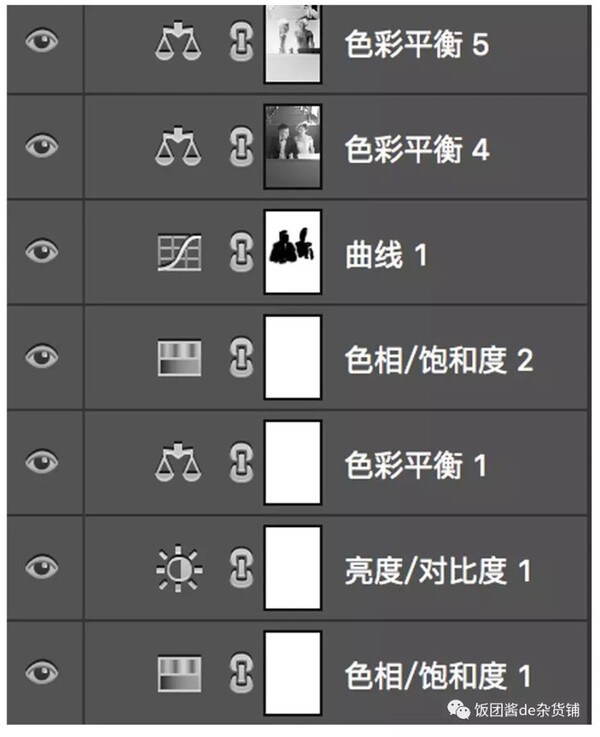Hide the 色彩平衡 4 layer
This screenshot has height=737, width=600.
coord(42,145)
